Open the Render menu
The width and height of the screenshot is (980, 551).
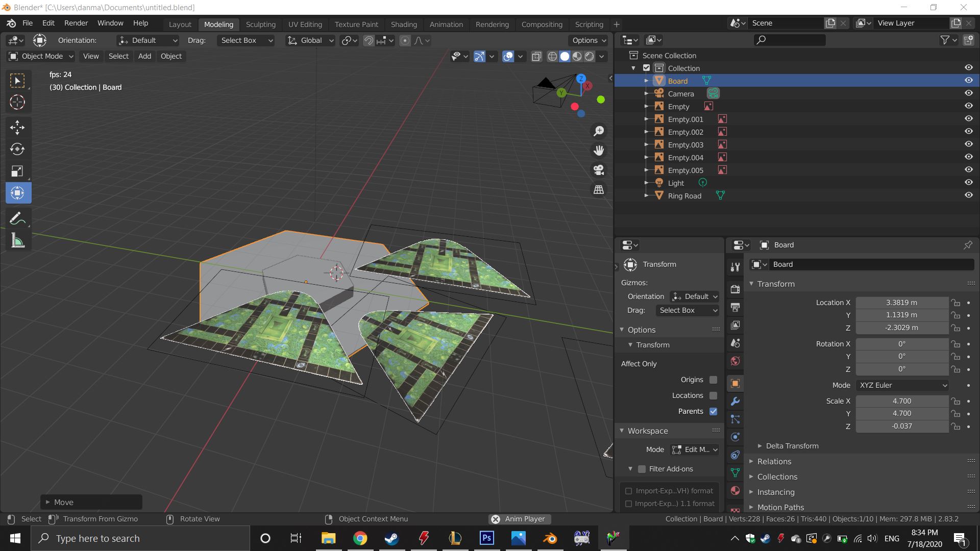(76, 23)
